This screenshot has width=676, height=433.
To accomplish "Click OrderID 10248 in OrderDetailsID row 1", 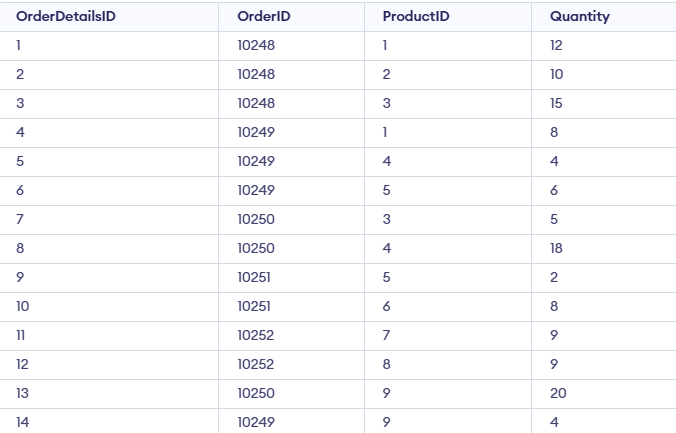I will pyautogui.click(x=255, y=45).
